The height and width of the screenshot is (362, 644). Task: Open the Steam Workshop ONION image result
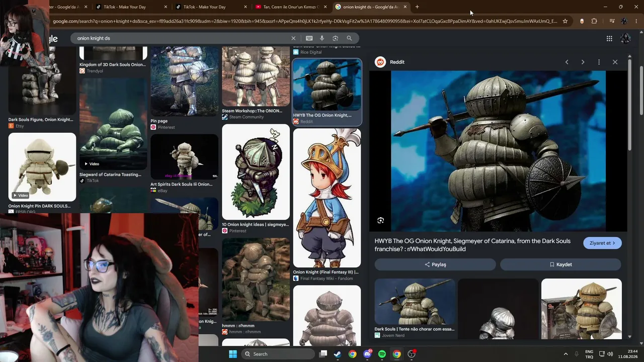click(256, 76)
